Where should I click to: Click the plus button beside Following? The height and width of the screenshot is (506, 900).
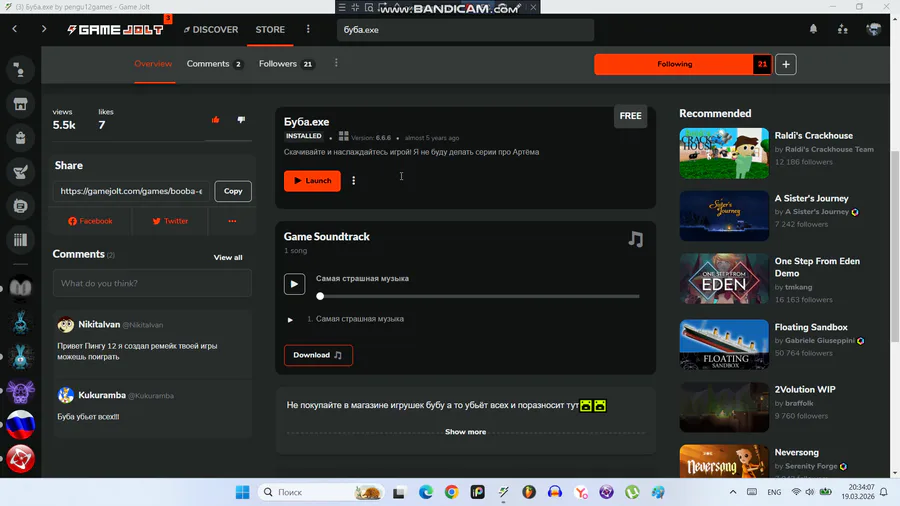coord(786,64)
